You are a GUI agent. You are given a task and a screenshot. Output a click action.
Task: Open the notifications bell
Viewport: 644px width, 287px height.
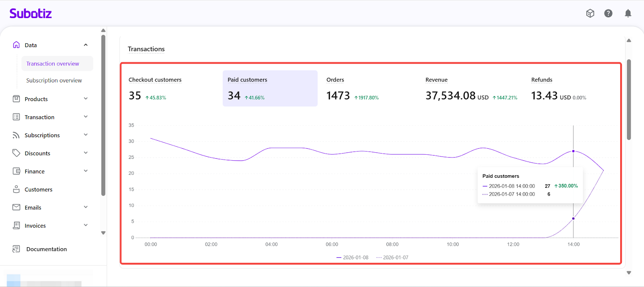(x=628, y=13)
